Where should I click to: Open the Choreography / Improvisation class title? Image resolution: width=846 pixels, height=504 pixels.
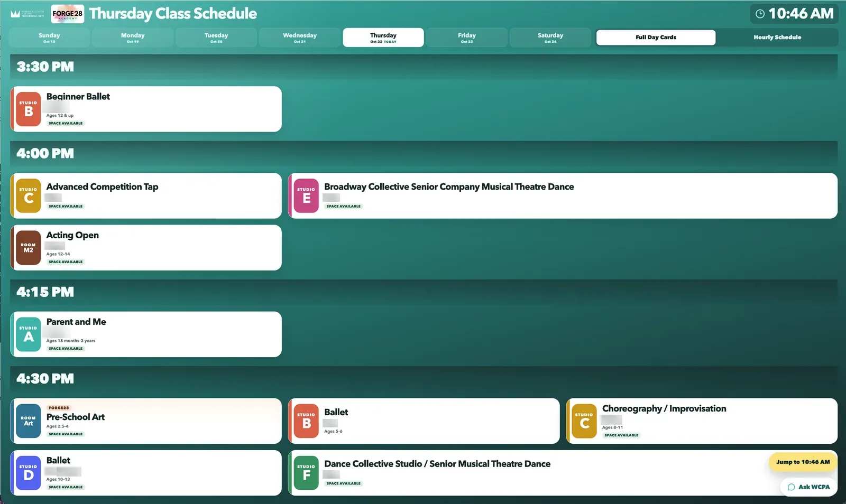point(664,408)
